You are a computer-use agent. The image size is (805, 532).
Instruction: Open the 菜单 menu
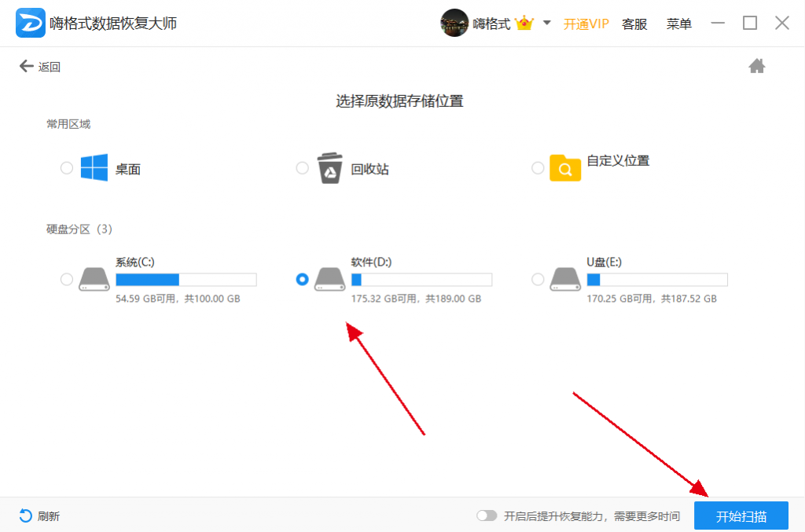[678, 24]
